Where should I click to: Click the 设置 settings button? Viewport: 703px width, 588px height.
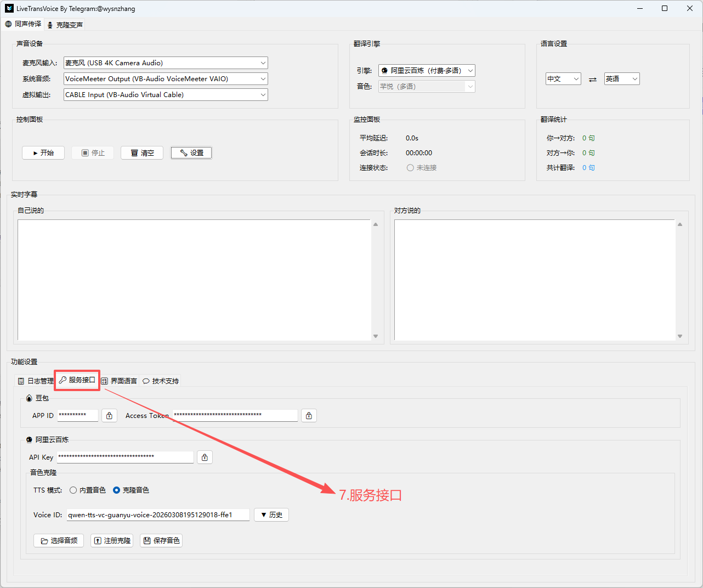[x=191, y=153]
